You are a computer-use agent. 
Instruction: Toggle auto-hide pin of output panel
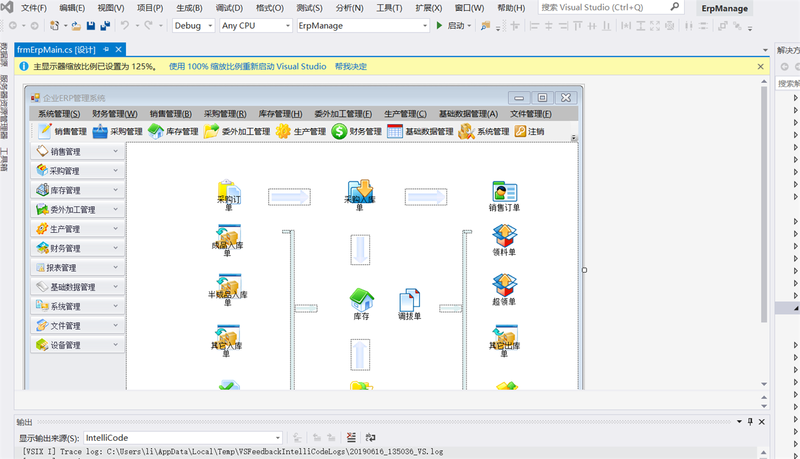click(x=750, y=421)
